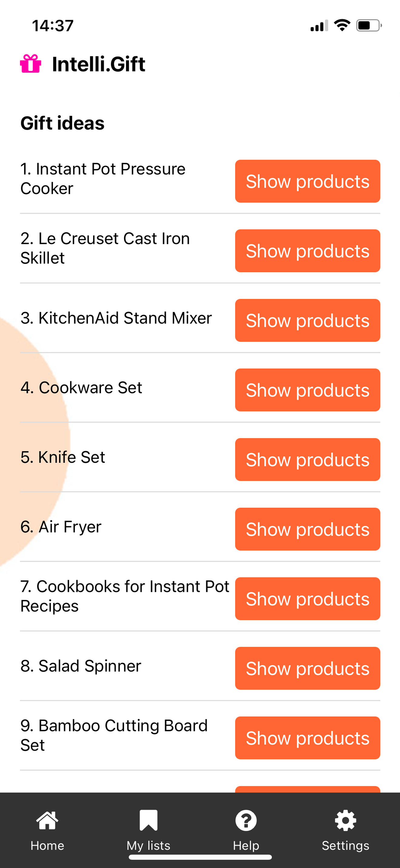Screen dimensions: 400x868
Task: Open the Home tab icon
Action: [x=47, y=820]
